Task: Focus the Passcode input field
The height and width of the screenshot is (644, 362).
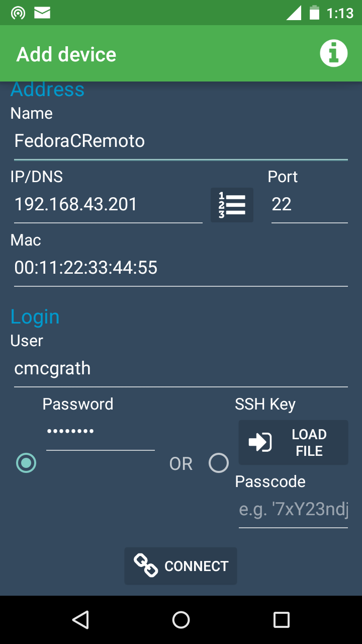Action: [293, 510]
